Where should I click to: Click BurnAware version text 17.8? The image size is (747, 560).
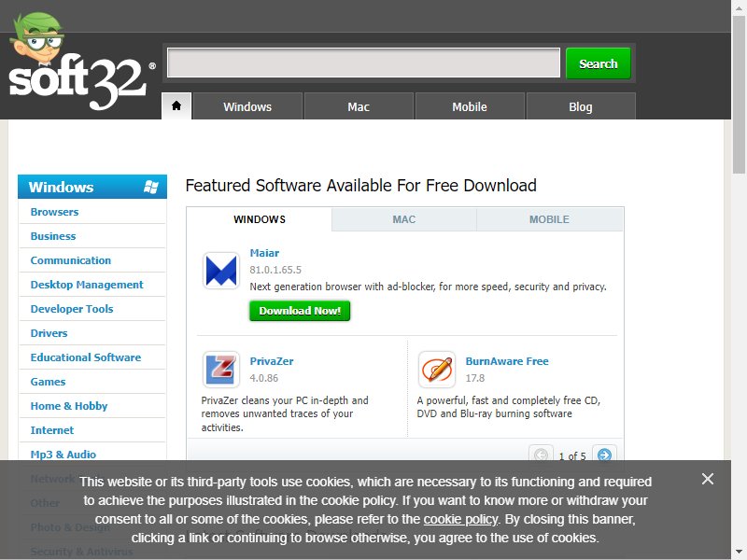(475, 378)
